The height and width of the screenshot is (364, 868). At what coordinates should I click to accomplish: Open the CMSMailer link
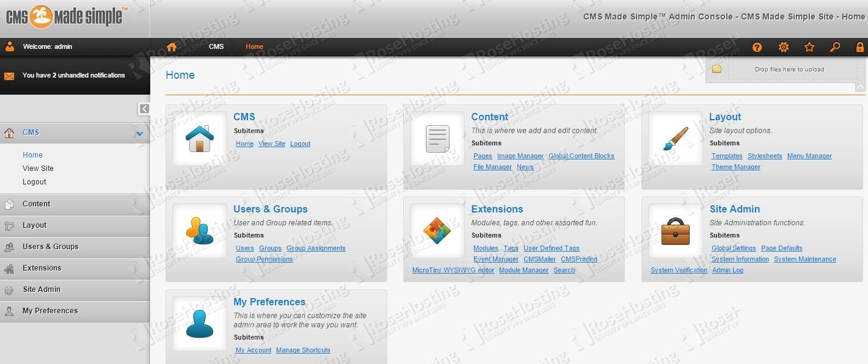click(x=539, y=260)
